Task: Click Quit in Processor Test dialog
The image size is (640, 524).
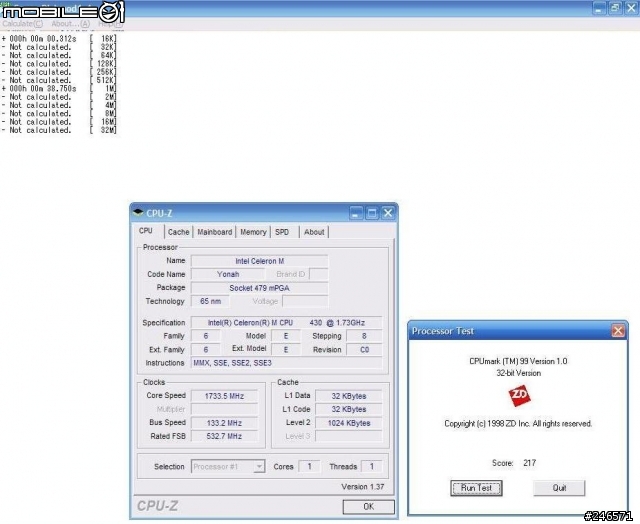Action: pos(559,488)
